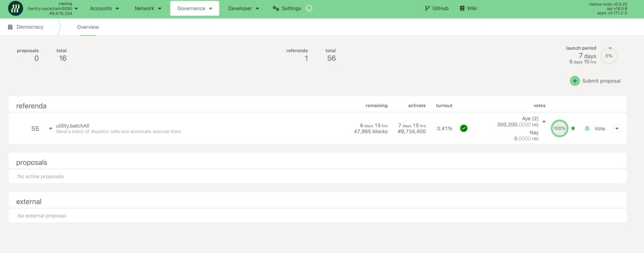This screenshot has height=253, width=644.
Task: Click the Settings notification badge showing 1
Action: (309, 8)
